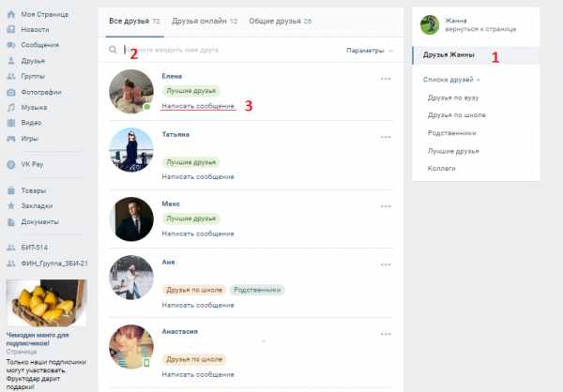Open the Сообщения messages icon

click(x=11, y=45)
